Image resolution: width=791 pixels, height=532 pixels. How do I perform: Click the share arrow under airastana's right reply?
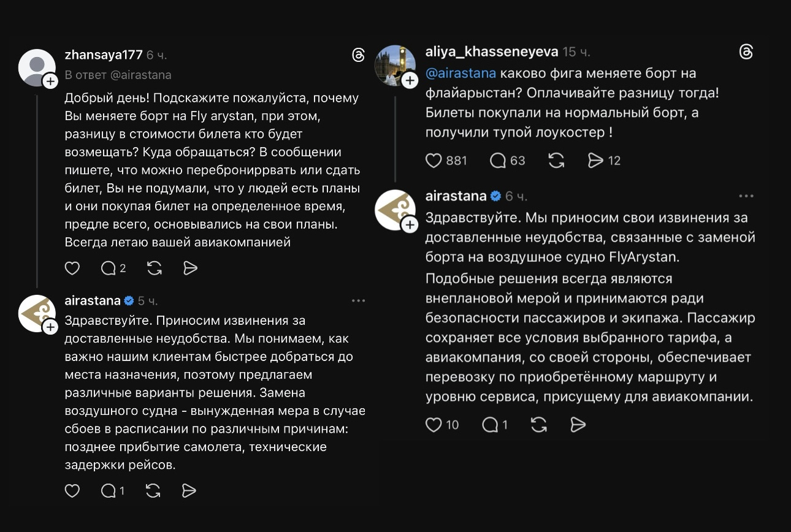[577, 424]
